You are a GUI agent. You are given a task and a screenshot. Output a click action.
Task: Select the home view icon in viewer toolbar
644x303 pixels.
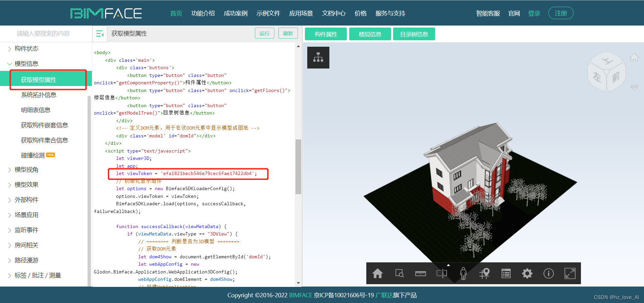coord(377,273)
